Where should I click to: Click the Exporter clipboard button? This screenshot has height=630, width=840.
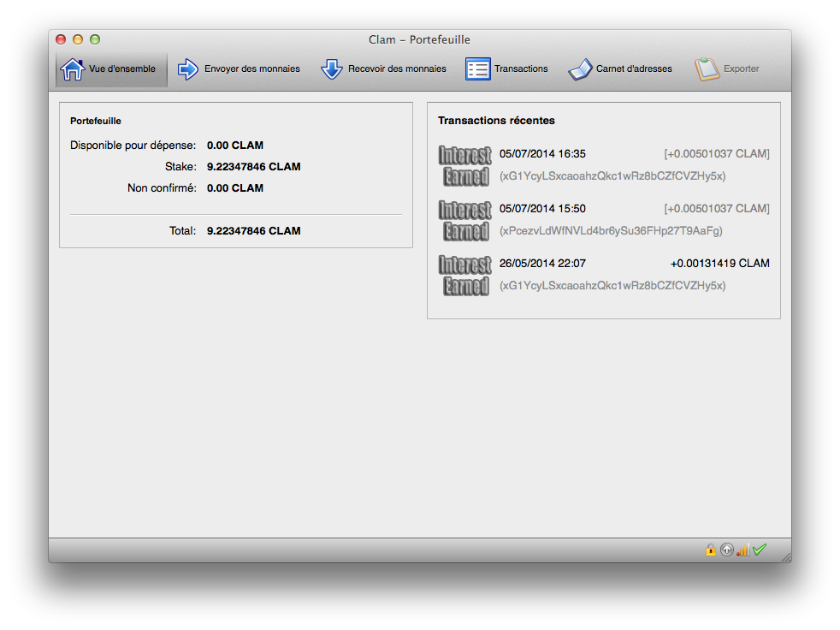click(x=726, y=69)
